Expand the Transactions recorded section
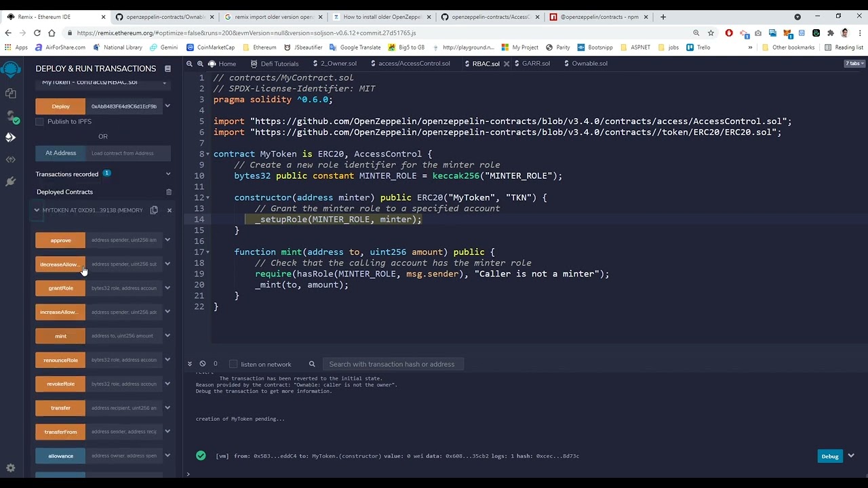Image resolution: width=868 pixels, height=488 pixels. [168, 174]
